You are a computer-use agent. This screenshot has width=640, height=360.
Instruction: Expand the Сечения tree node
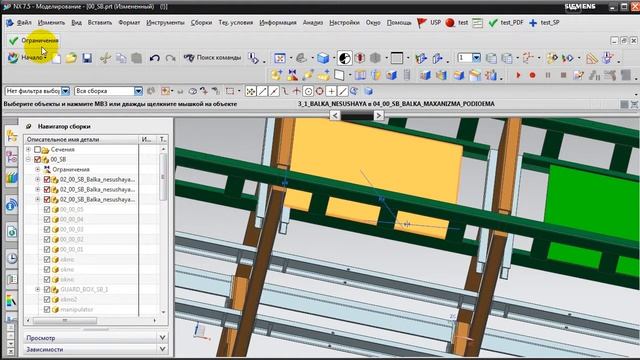[x=28, y=150]
